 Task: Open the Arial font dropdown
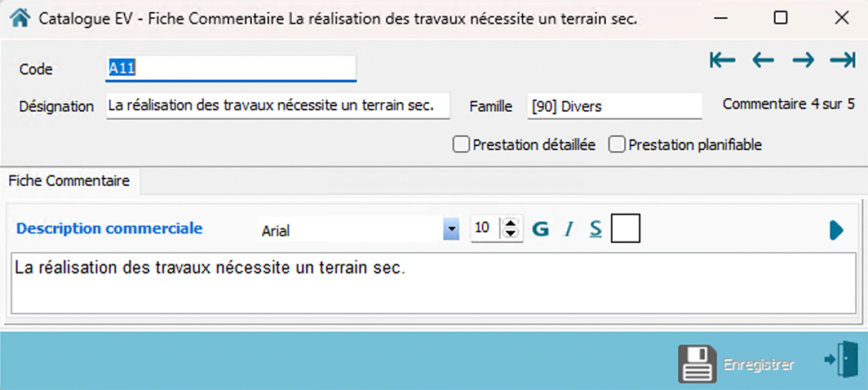pos(450,230)
